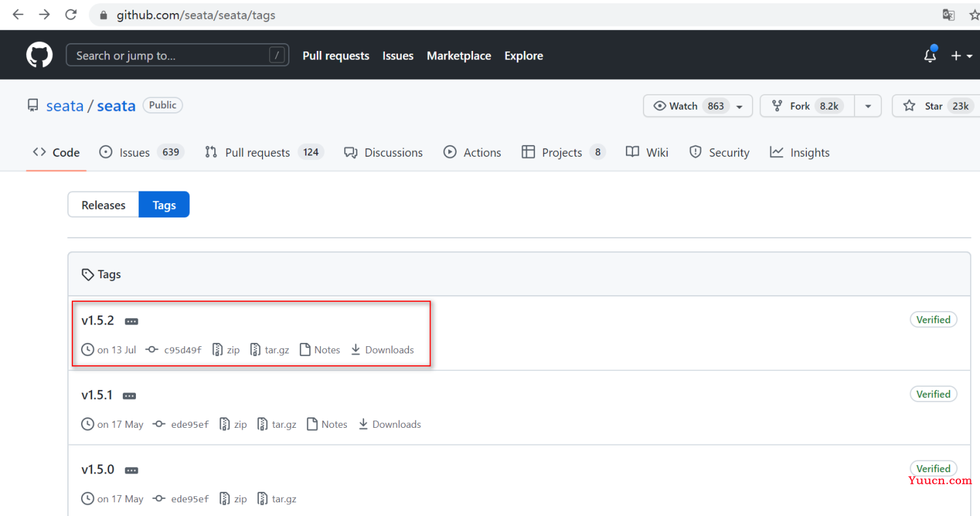This screenshot has height=516, width=980.
Task: Download the v1.5.1 tar.gz archive
Action: (277, 425)
